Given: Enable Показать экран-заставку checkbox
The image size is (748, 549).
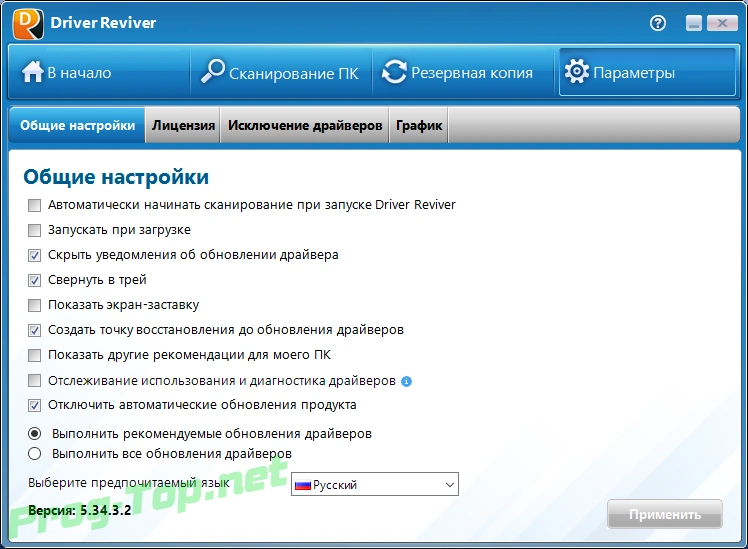Looking at the screenshot, I should tap(34, 305).
